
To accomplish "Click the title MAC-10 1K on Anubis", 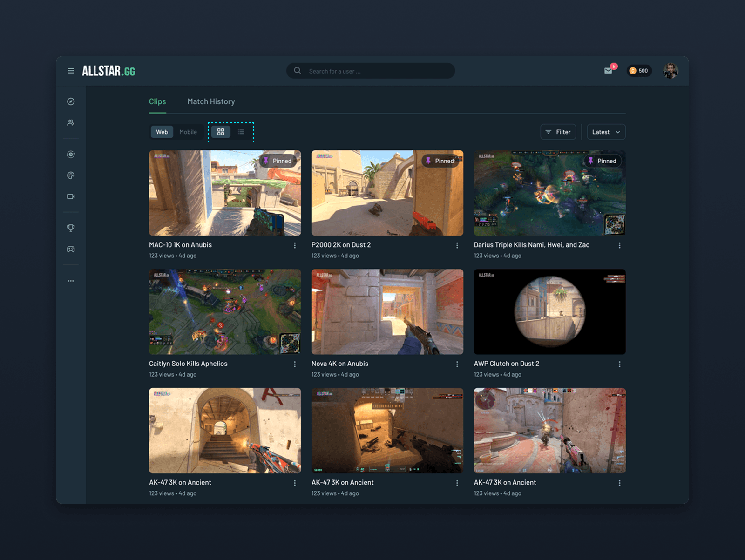I will tap(180, 245).
